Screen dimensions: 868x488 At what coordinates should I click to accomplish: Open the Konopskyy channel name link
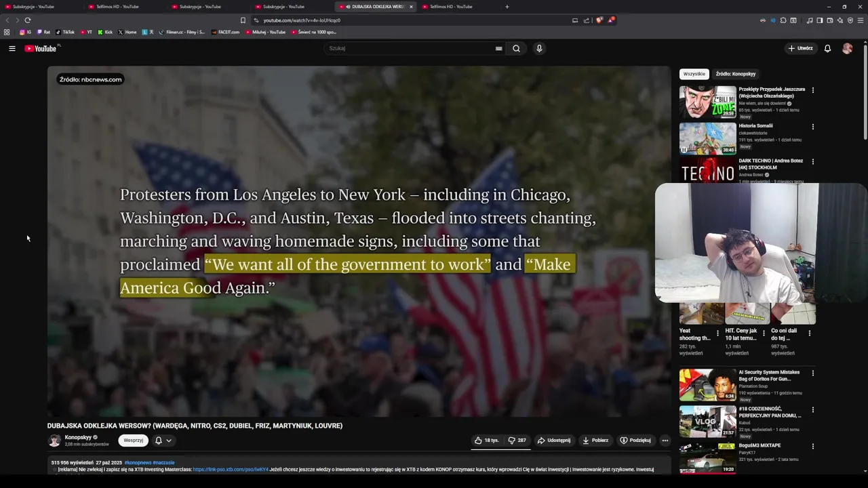coord(78,437)
